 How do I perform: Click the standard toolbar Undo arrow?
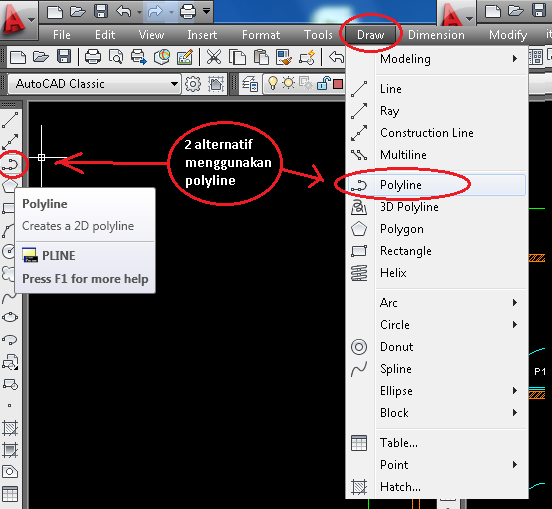tap(337, 57)
